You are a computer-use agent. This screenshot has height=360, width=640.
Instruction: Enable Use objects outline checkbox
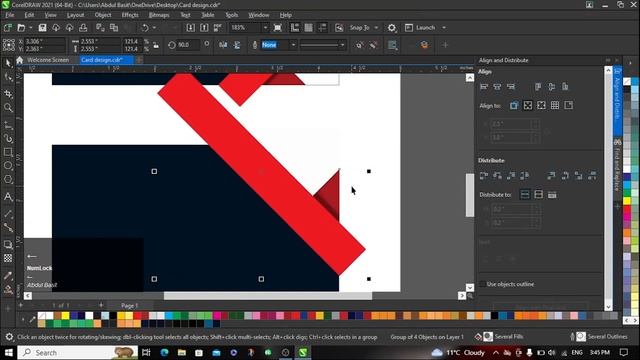pos(483,284)
